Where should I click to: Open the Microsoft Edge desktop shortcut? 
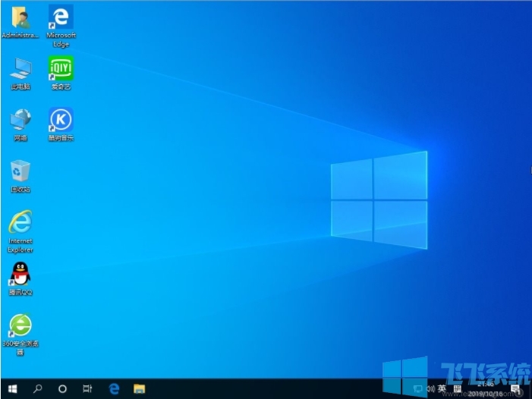(61, 17)
